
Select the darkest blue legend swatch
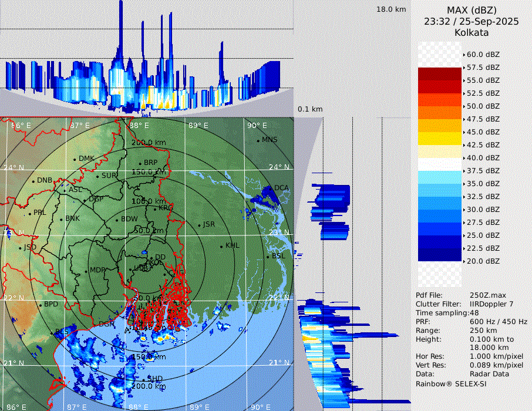point(440,254)
